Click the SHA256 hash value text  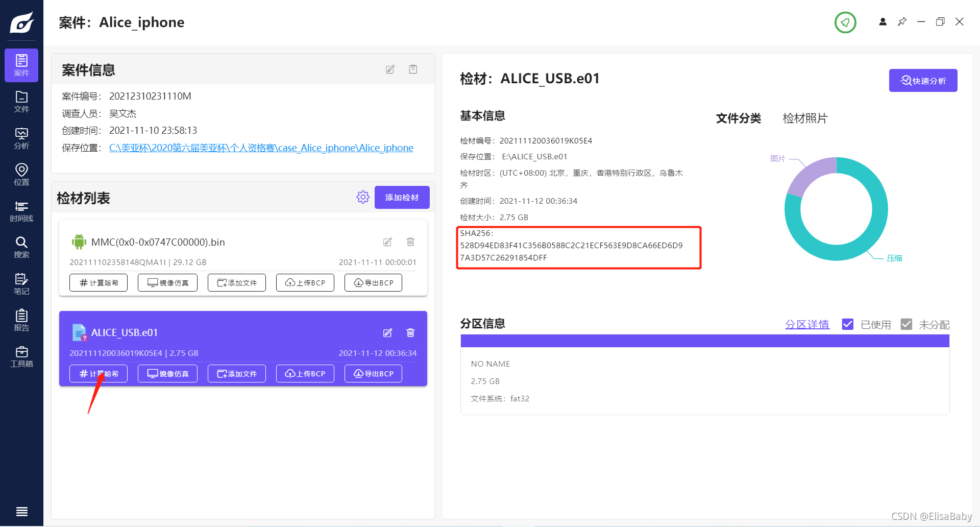click(572, 252)
